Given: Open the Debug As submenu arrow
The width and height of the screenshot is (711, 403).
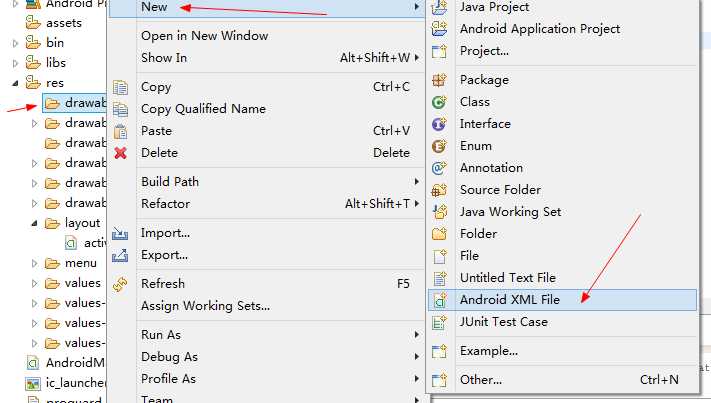Looking at the screenshot, I should (416, 357).
